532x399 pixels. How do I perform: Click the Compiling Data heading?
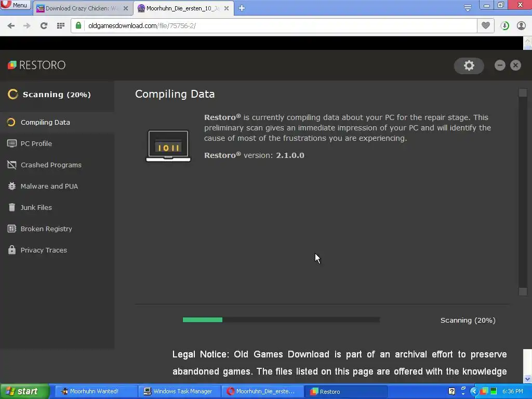point(175,94)
